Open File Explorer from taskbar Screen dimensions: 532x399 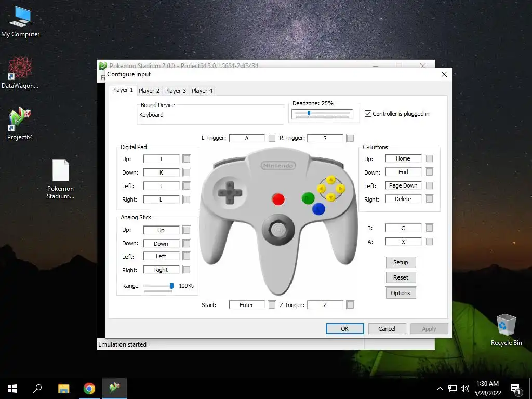pyautogui.click(x=63, y=389)
